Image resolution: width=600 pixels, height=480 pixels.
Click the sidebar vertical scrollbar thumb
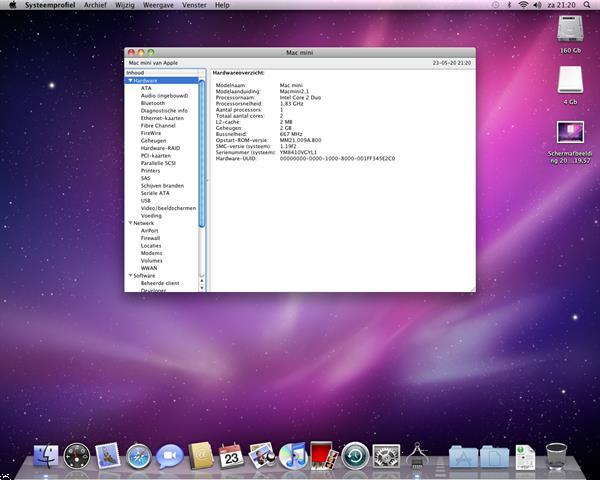pyautogui.click(x=202, y=153)
